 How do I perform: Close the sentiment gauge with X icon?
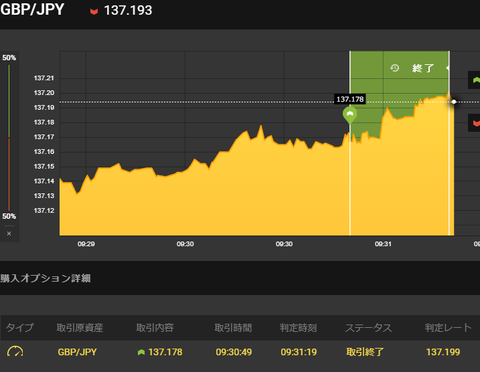(9, 234)
